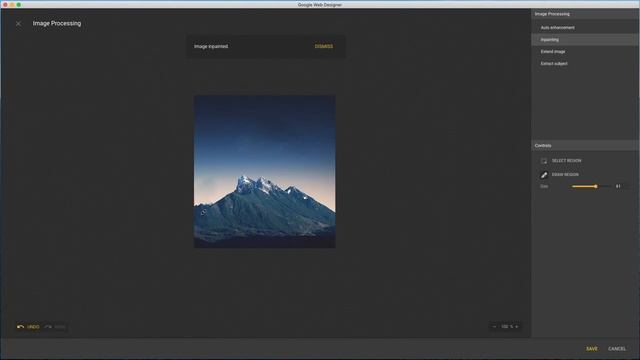Click the SELECT REGION label
This screenshot has width=640, height=360.
point(567,161)
